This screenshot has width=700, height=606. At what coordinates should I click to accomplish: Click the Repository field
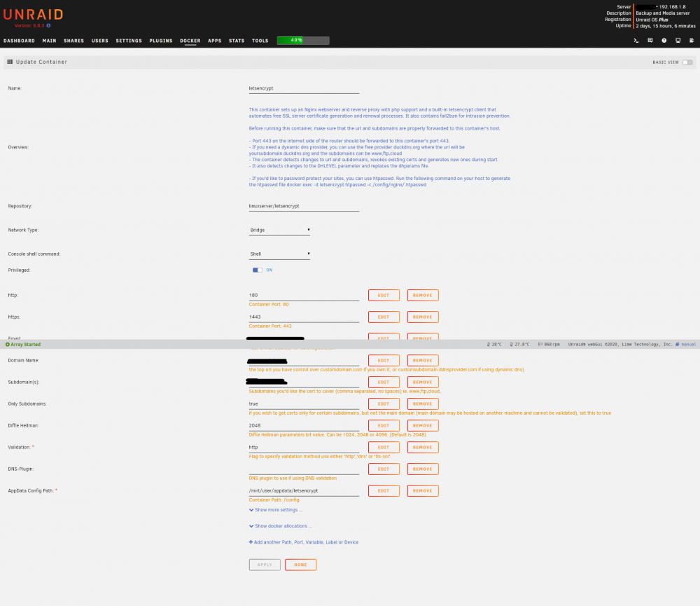[304, 207]
